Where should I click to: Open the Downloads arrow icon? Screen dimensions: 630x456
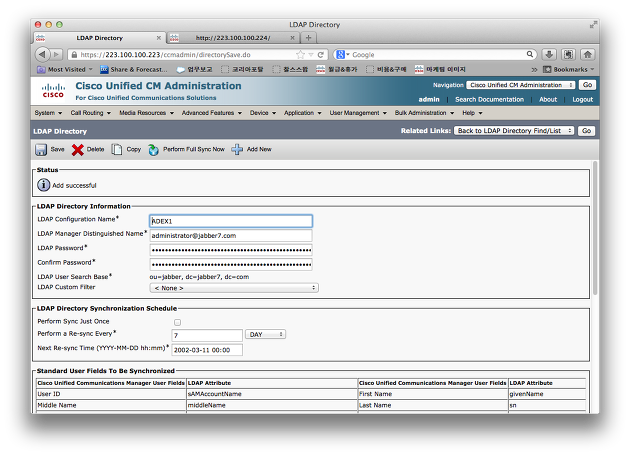coord(549,54)
